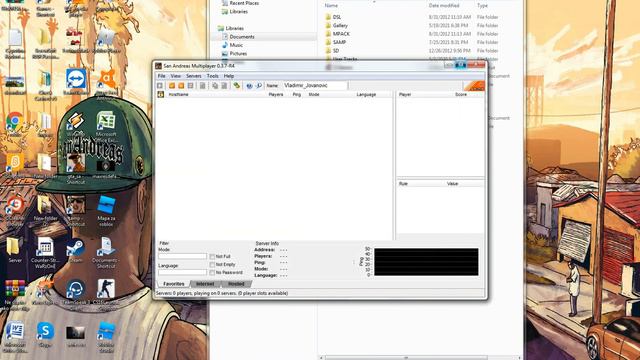Enable the Not Empty filter checkbox
The height and width of the screenshot is (360, 640).
click(x=212, y=264)
